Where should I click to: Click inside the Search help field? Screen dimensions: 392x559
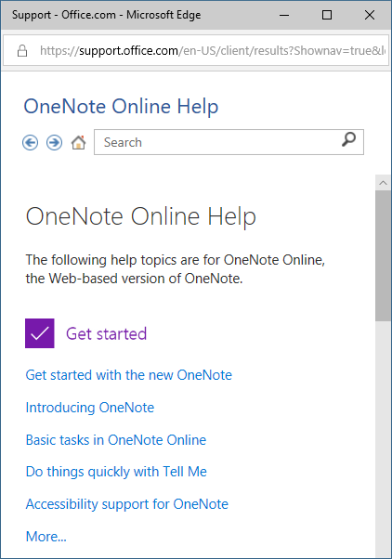(x=229, y=142)
